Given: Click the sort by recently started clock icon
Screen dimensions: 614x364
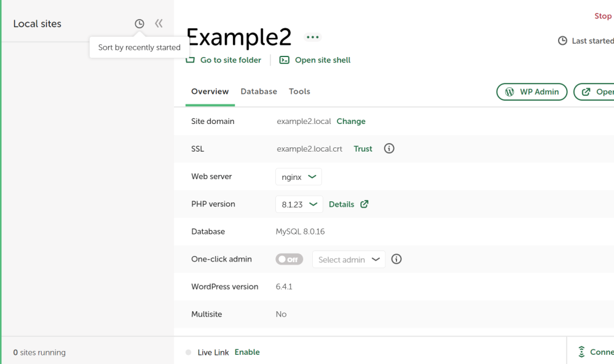Looking at the screenshot, I should [x=139, y=23].
